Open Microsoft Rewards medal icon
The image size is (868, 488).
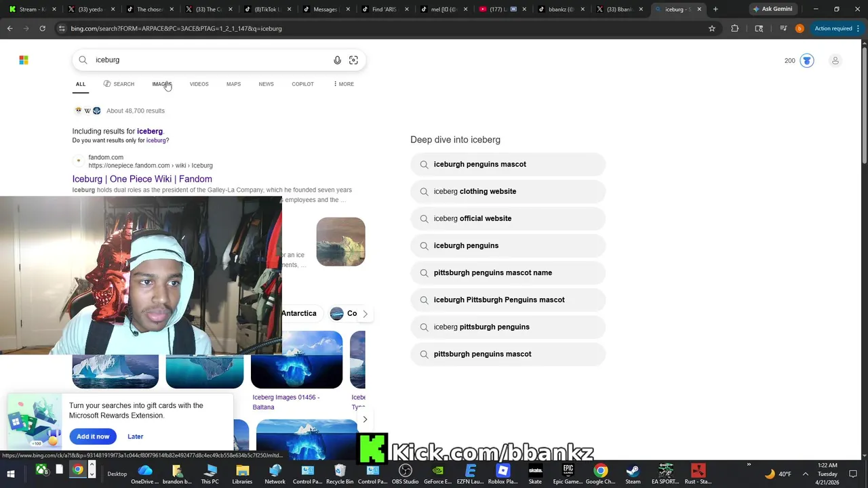806,60
